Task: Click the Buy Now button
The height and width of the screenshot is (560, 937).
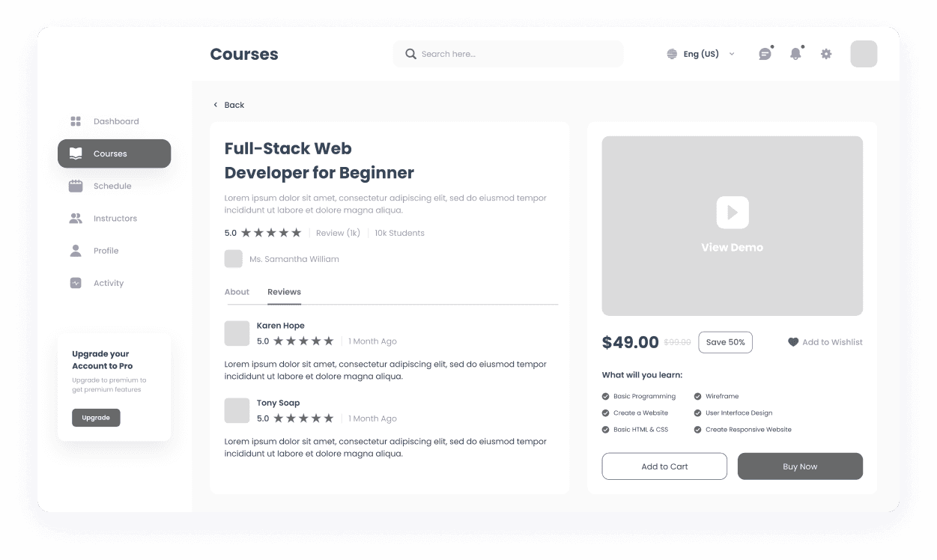Action: coord(800,466)
